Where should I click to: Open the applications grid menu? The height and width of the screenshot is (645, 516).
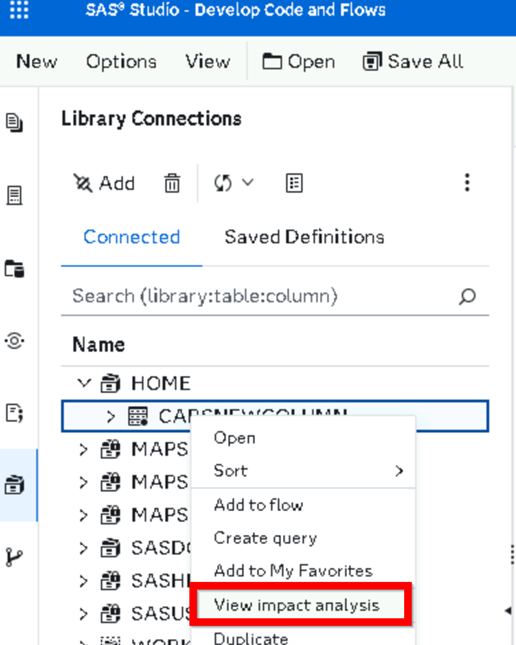point(19,9)
